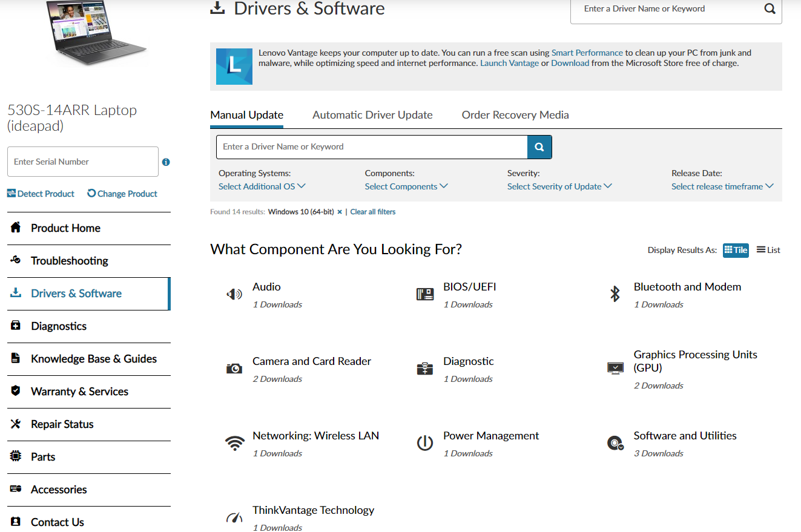Remove the Windows 10 (64-bit) filter

(x=340, y=212)
